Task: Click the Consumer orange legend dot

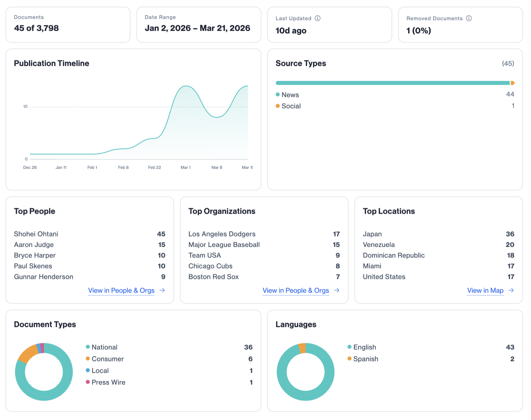Action: (x=88, y=359)
